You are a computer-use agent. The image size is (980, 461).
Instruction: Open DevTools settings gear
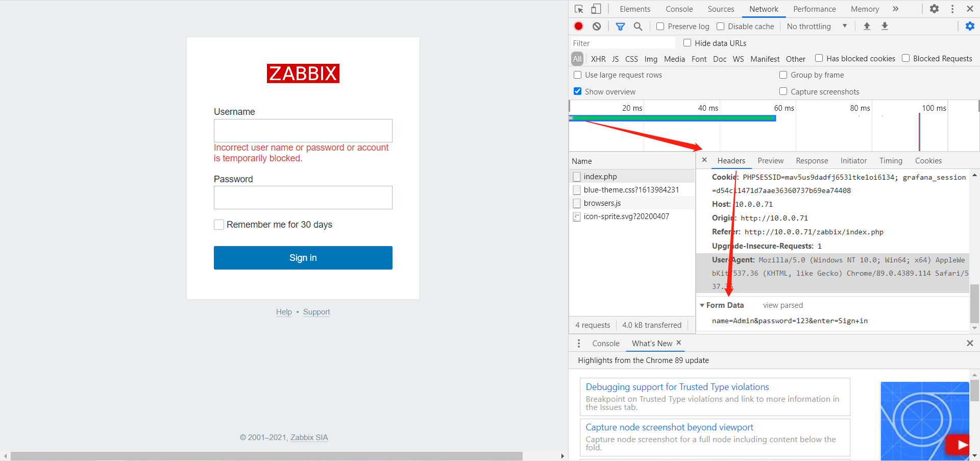coord(934,9)
